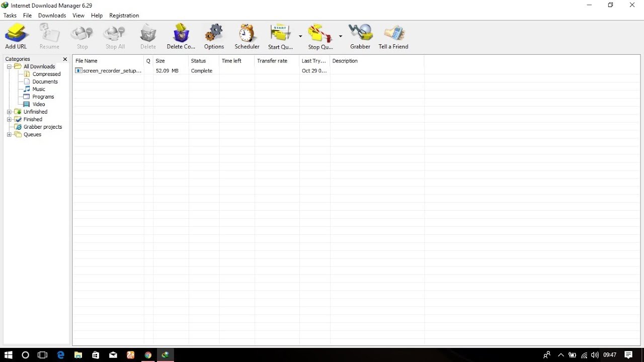644x362 pixels.
Task: Select the All Downloads category
Action: pos(39,66)
